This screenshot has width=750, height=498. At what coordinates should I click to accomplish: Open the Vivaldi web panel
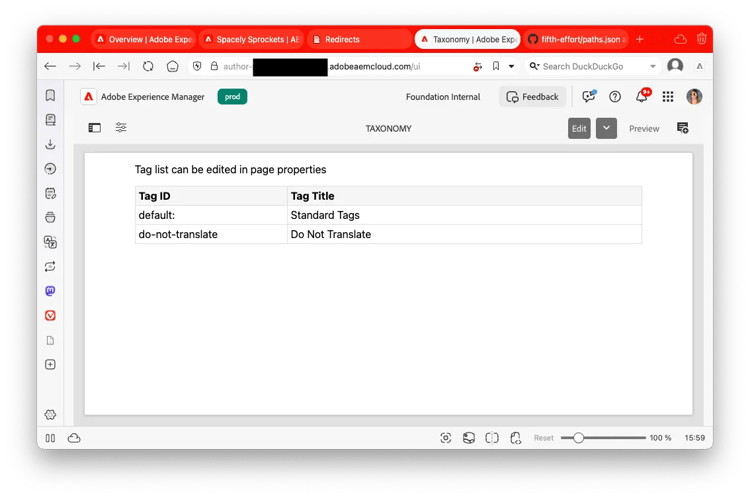click(x=50, y=315)
